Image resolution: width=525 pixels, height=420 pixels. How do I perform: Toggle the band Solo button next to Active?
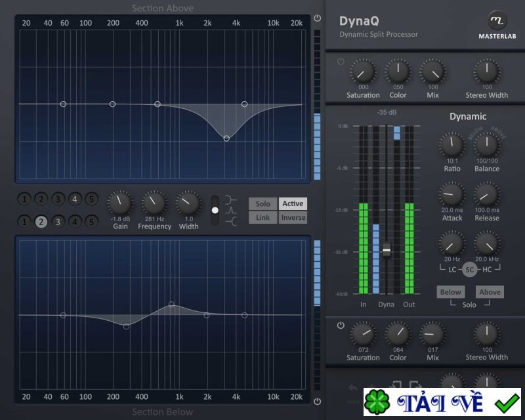coord(262,203)
